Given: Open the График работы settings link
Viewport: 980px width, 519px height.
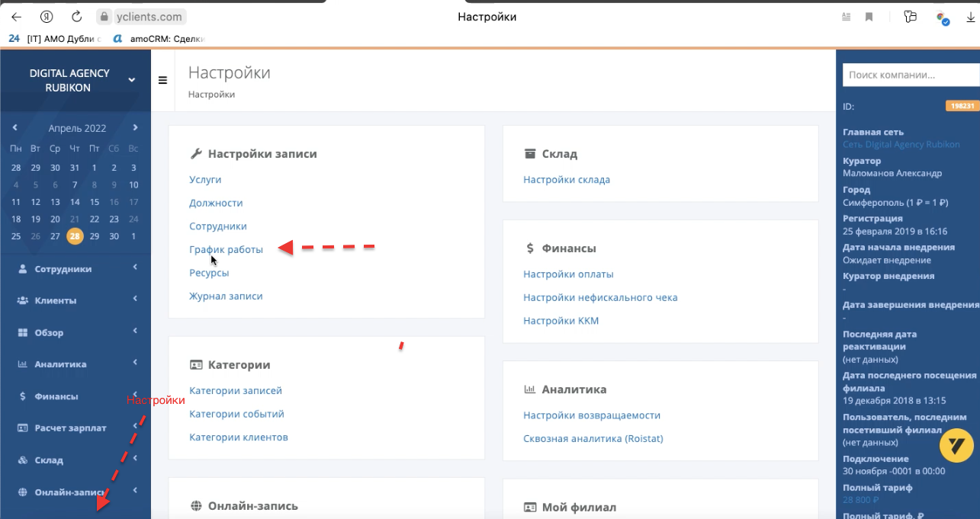Looking at the screenshot, I should (226, 249).
